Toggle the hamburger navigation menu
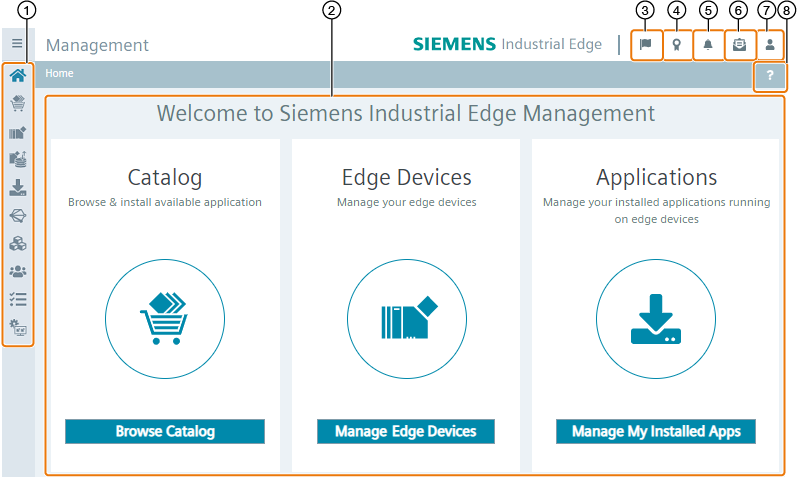The width and height of the screenshot is (797, 478). pyautogui.click(x=17, y=44)
